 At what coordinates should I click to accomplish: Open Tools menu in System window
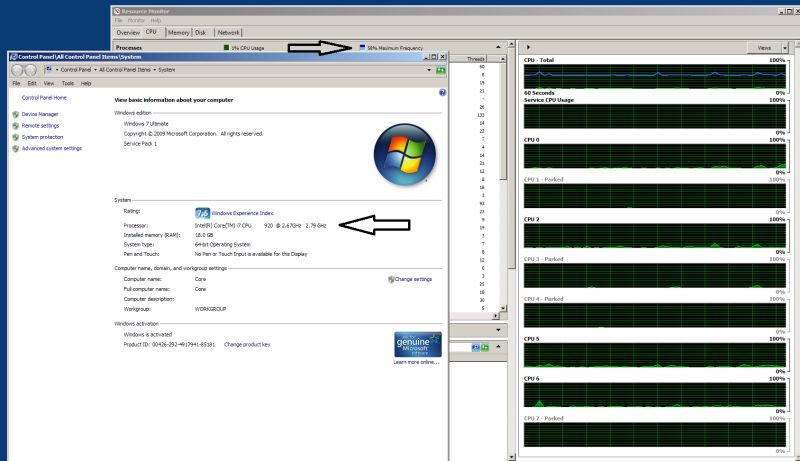(x=68, y=83)
